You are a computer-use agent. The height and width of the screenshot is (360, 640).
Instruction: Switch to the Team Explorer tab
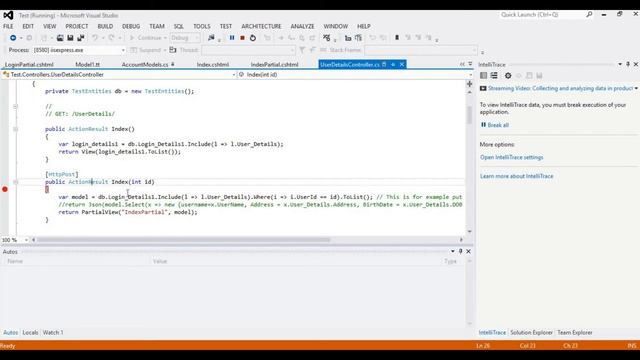pos(575,333)
